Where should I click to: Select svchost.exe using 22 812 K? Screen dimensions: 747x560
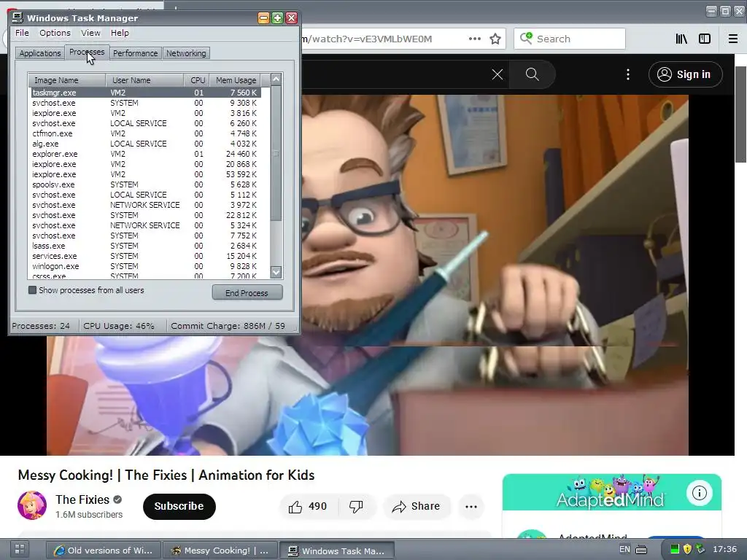click(146, 215)
